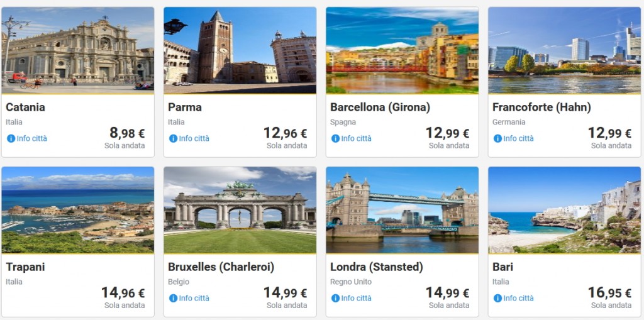Choose the Bari 16,95 € fare
The height and width of the screenshot is (320, 644).
click(x=609, y=293)
